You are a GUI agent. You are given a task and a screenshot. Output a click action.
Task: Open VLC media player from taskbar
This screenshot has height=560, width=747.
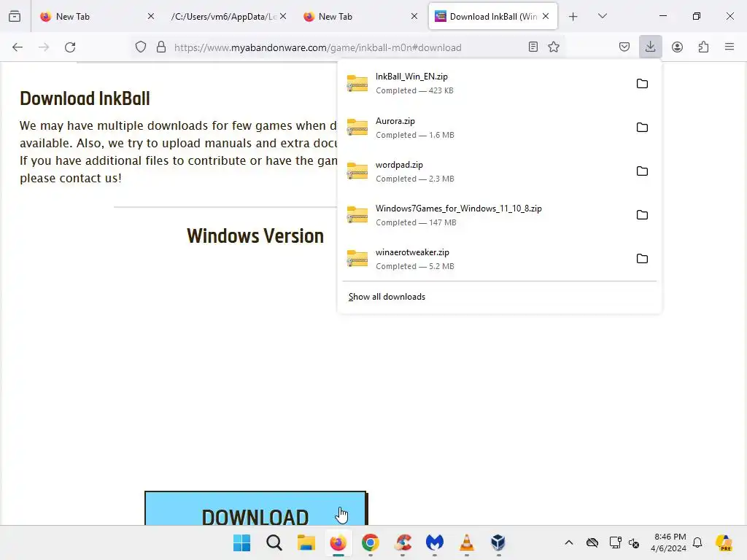(x=466, y=542)
